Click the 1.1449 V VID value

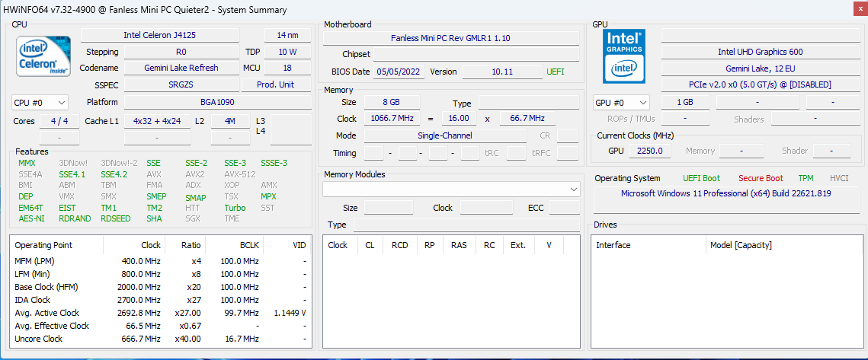(x=290, y=313)
